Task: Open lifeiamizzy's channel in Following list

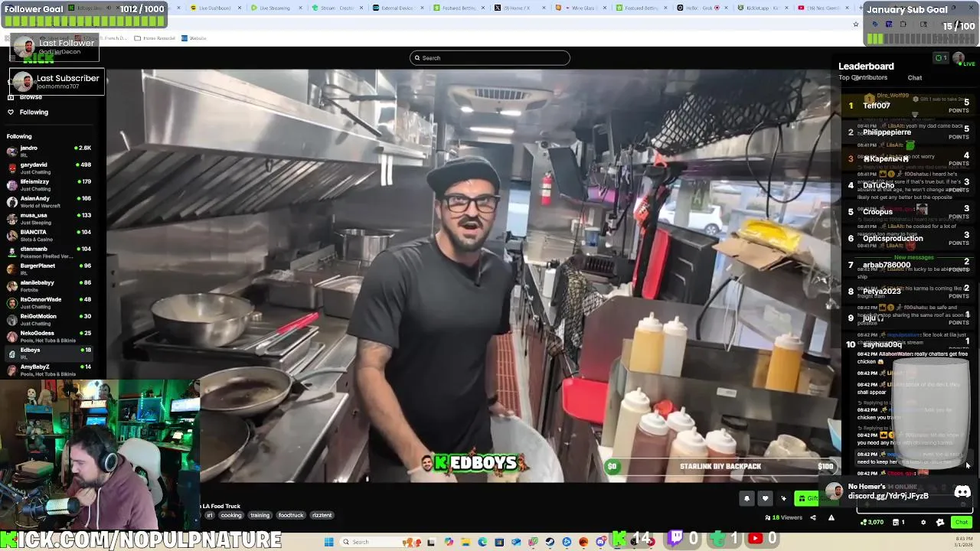Action: (49, 184)
